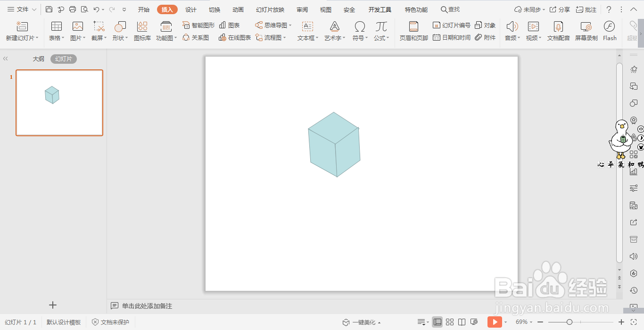This screenshot has height=330, width=644.
Task: Open the 图标库 icon library
Action: pyautogui.click(x=142, y=31)
